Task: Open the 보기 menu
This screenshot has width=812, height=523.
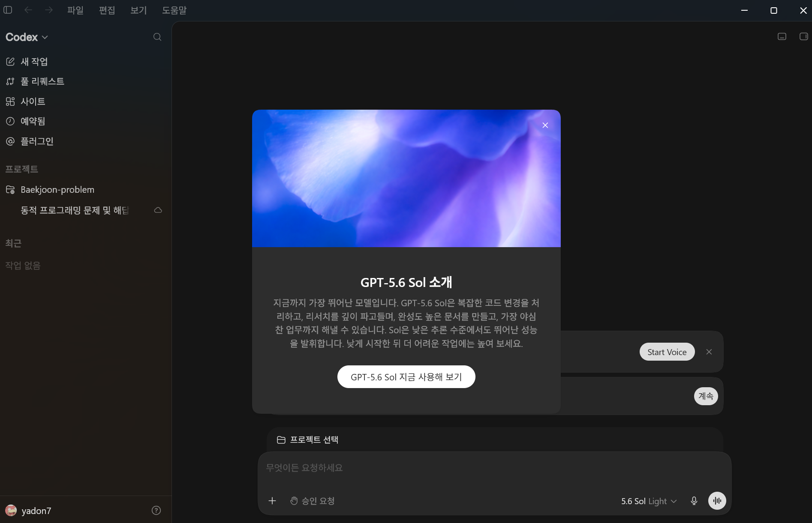Action: tap(138, 10)
